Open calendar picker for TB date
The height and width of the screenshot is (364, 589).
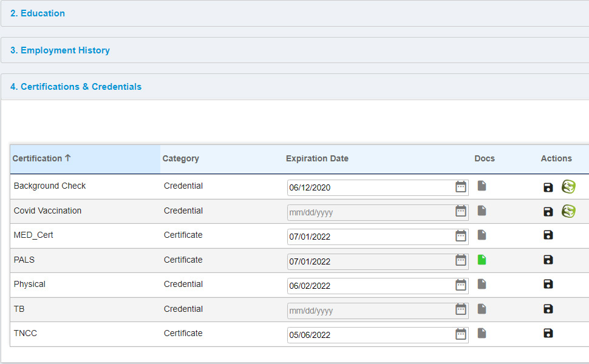(x=460, y=309)
